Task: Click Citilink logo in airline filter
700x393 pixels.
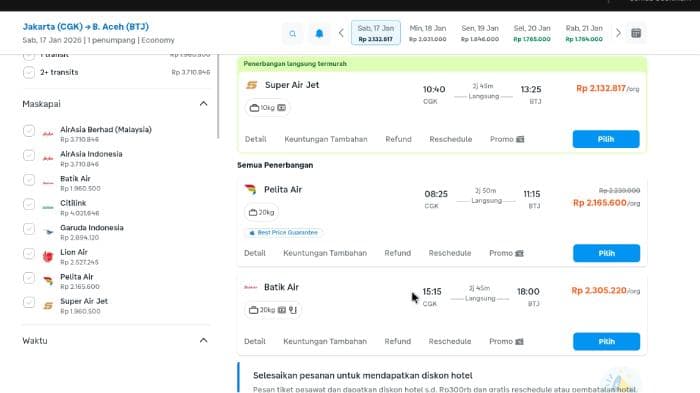Action: (x=48, y=207)
